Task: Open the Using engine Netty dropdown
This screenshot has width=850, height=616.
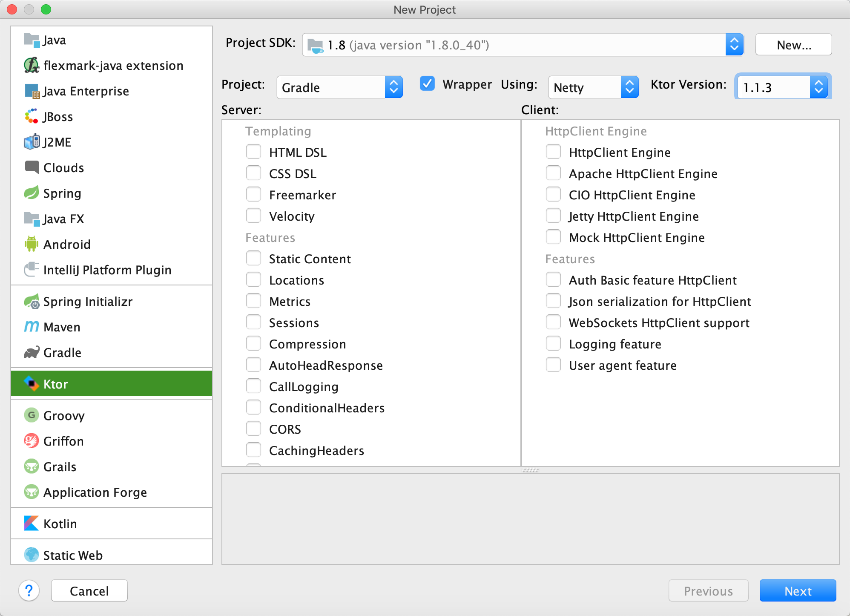Action: click(x=593, y=87)
